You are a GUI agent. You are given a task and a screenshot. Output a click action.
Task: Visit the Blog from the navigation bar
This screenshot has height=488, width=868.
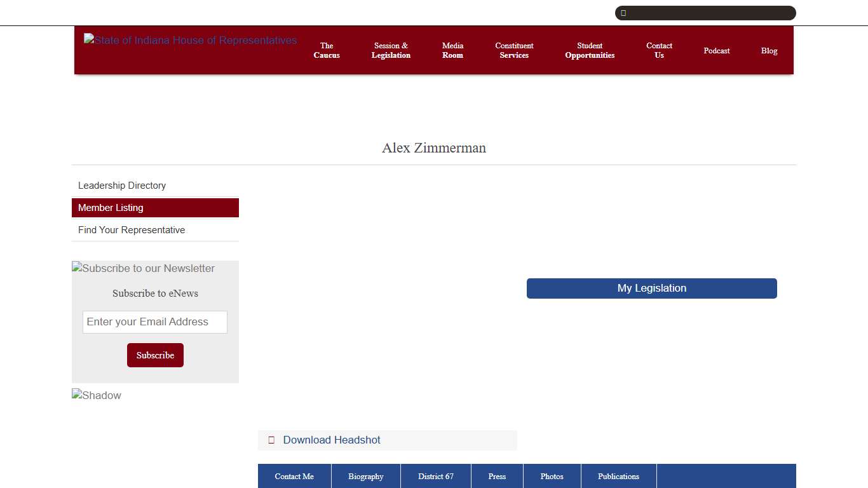click(x=769, y=51)
